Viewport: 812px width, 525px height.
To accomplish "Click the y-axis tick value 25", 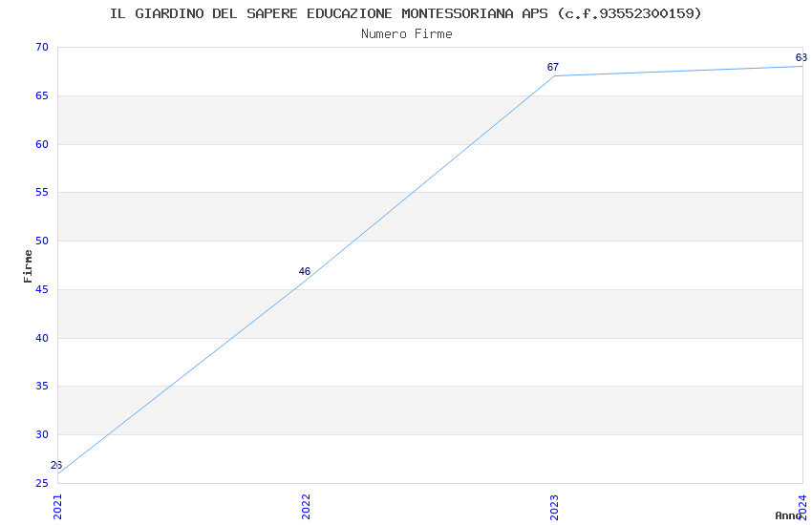I will pos(42,484).
